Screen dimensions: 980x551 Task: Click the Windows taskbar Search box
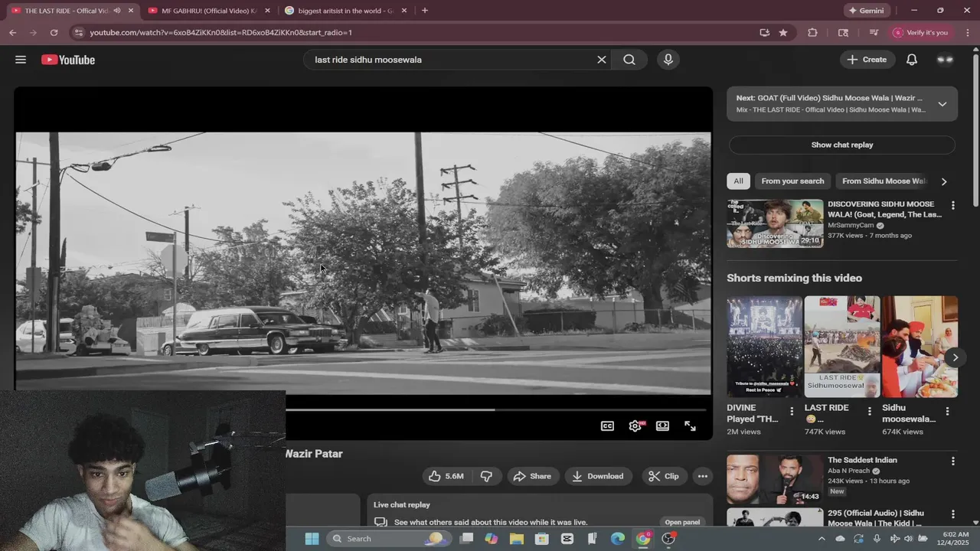click(390, 539)
